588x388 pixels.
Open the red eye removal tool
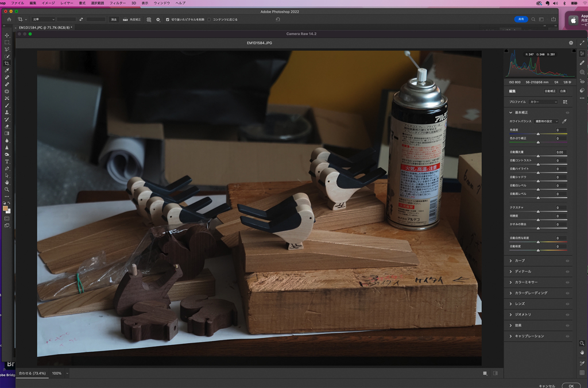(582, 81)
